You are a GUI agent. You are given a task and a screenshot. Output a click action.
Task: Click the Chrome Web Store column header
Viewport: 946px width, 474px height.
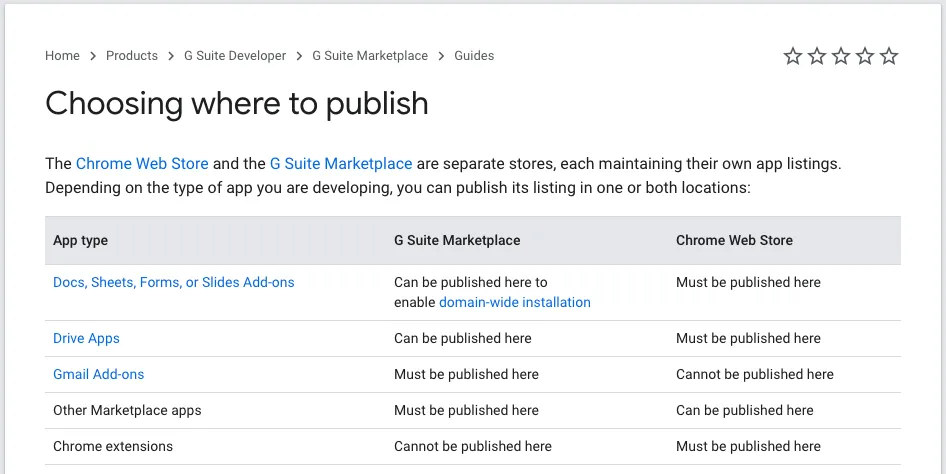pos(734,241)
